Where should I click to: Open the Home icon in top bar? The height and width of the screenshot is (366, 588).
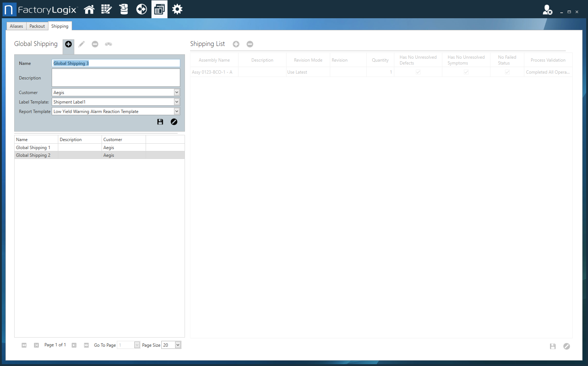tap(89, 9)
